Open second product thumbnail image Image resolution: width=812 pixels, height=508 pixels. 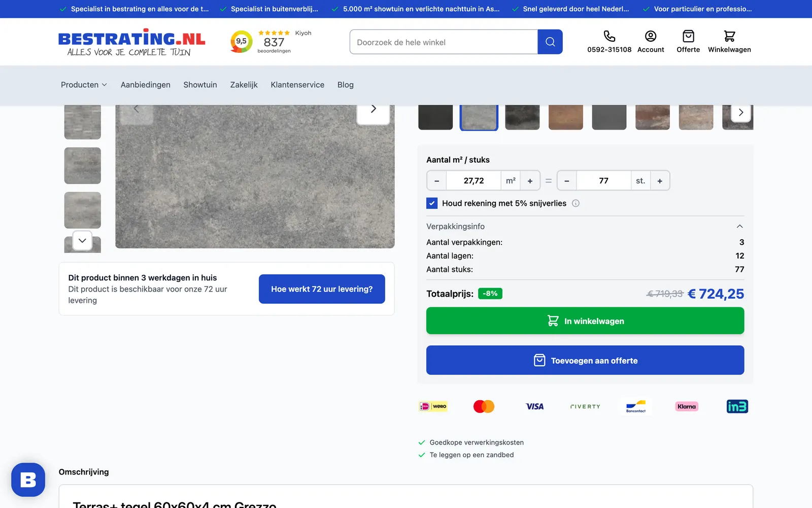click(83, 166)
